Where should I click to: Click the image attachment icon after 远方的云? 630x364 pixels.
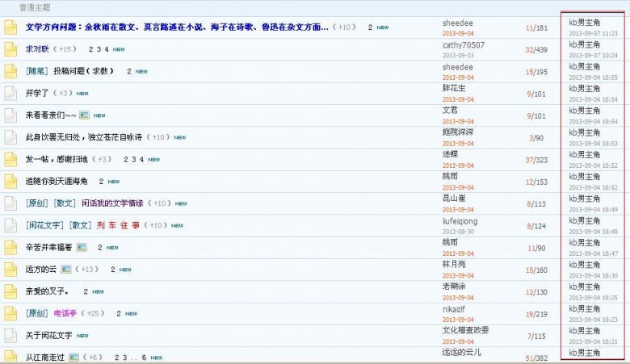coord(66,270)
